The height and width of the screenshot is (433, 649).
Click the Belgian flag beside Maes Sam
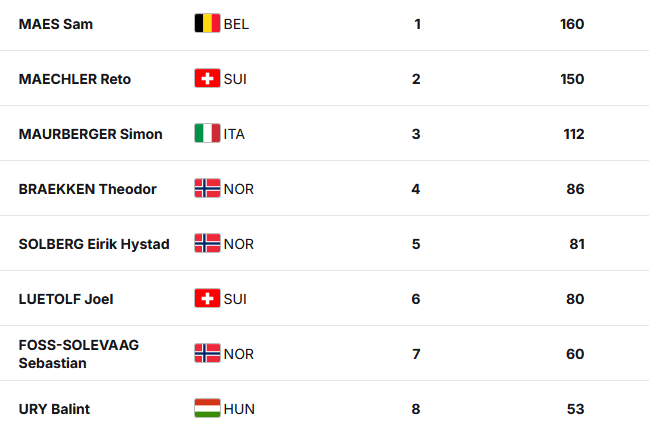tap(207, 23)
